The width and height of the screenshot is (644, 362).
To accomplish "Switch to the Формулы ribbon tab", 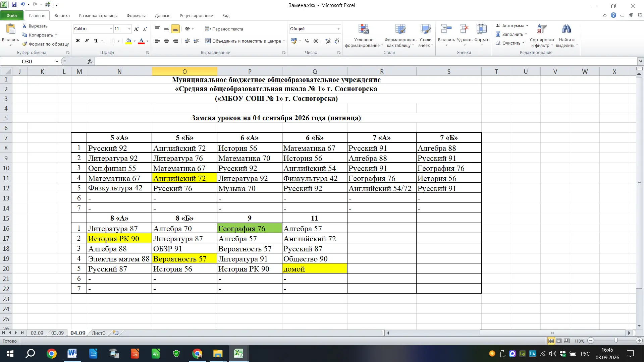I will (136, 15).
